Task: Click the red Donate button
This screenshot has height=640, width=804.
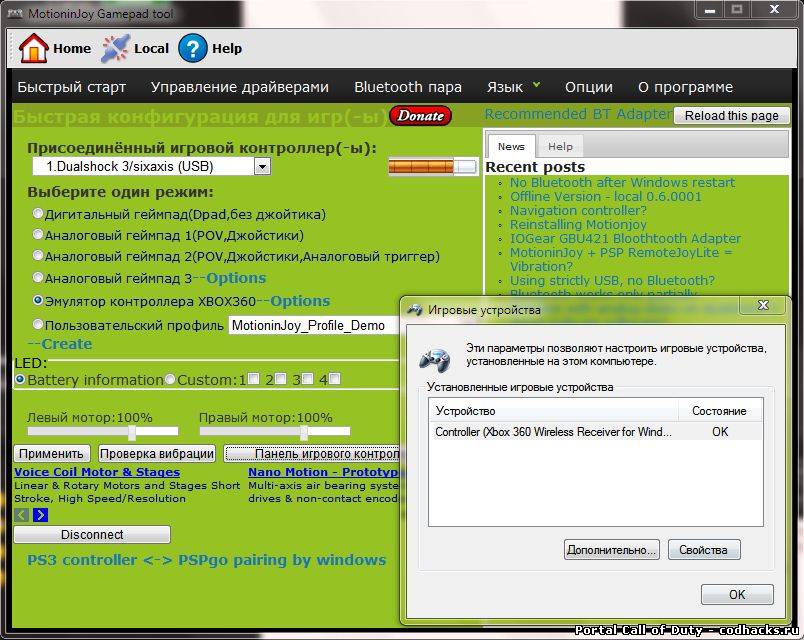Action: [x=420, y=116]
